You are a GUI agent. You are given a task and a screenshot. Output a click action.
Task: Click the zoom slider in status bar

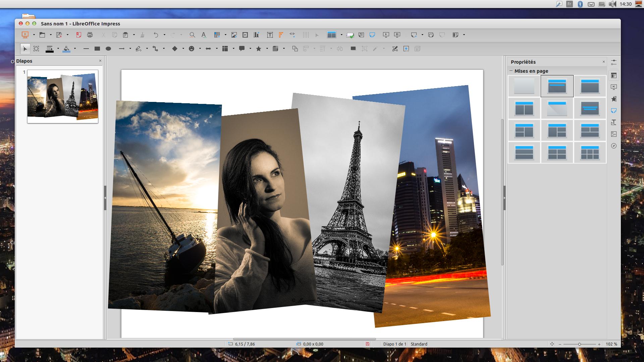pos(579,344)
